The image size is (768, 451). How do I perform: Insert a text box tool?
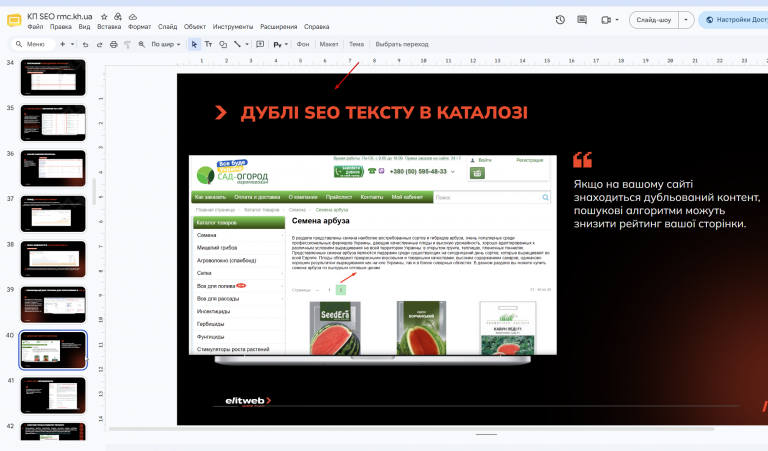coord(208,44)
